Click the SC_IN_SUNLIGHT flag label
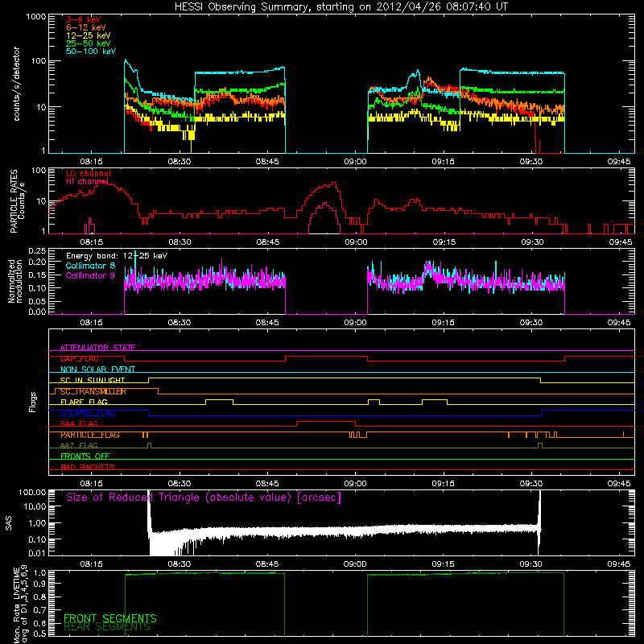The height and width of the screenshot is (644, 644). [x=93, y=380]
